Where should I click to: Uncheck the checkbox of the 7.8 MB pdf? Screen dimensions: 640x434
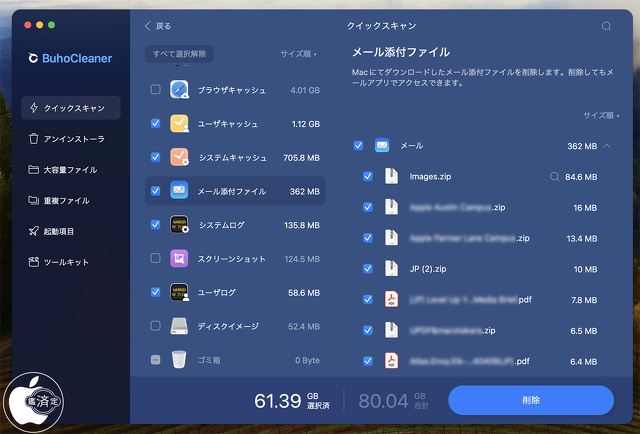tap(368, 299)
